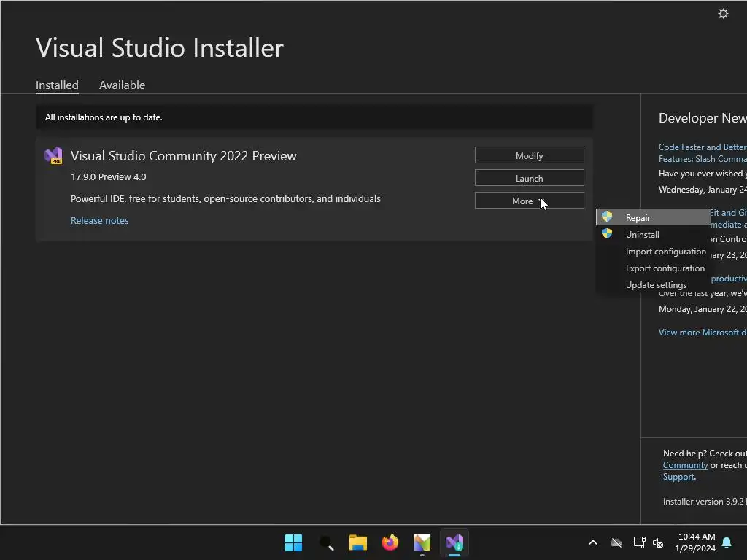Click the network display tray icon
Image resolution: width=747 pixels, height=560 pixels.
(x=639, y=542)
